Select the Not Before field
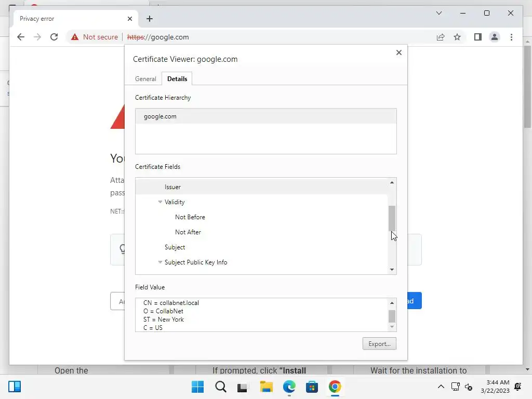 [261, 217]
